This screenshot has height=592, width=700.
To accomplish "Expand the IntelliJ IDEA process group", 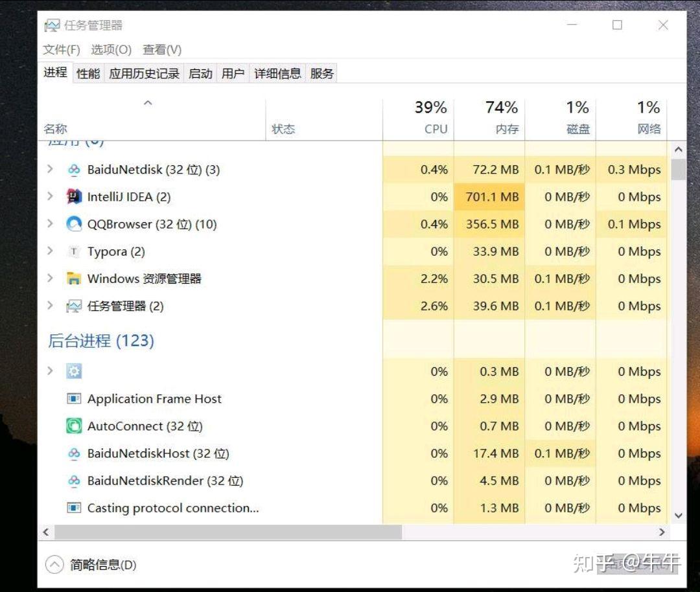I will [x=51, y=197].
